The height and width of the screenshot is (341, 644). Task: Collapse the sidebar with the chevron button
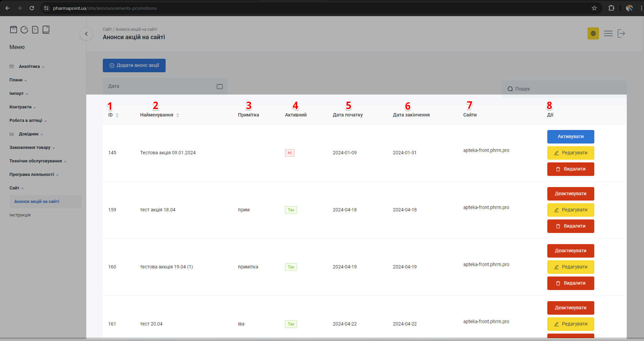click(86, 34)
